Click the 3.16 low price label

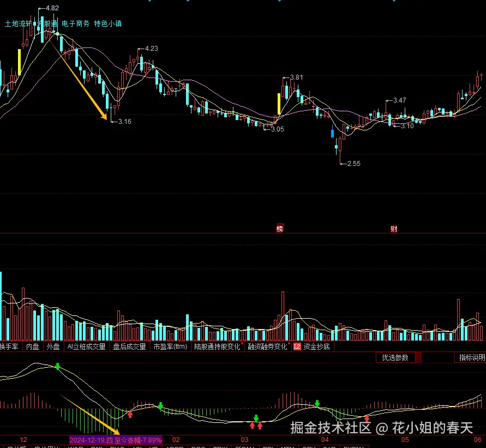(x=124, y=122)
